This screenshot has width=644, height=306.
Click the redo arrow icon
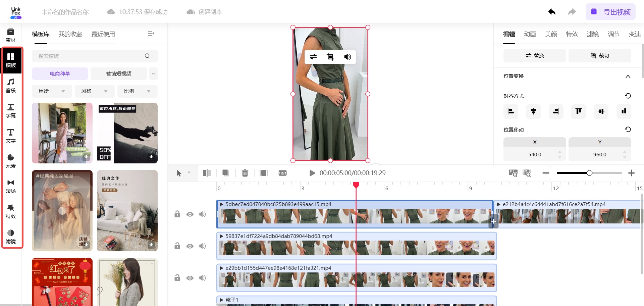tap(572, 12)
